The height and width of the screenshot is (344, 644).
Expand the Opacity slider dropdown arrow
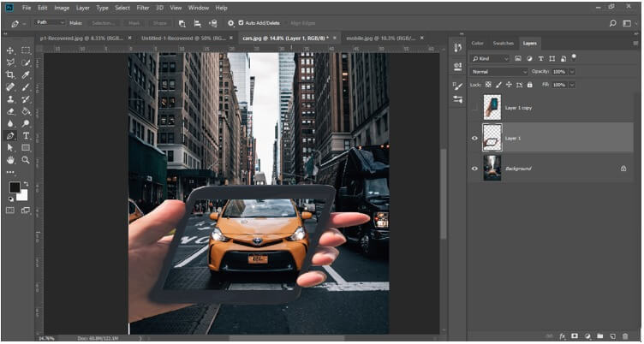pos(572,71)
